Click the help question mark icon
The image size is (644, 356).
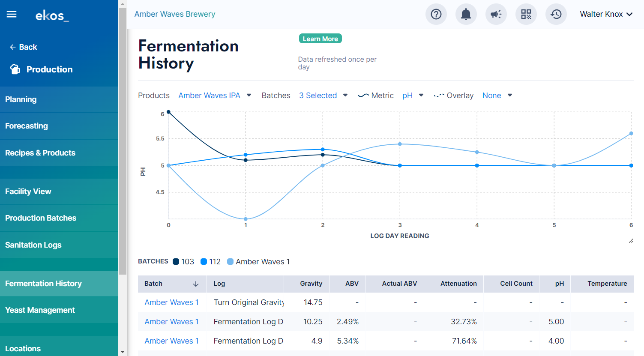pos(436,14)
